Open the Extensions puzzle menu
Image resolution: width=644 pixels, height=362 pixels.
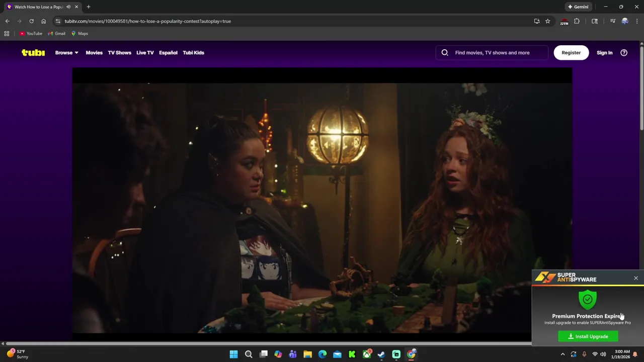click(577, 21)
